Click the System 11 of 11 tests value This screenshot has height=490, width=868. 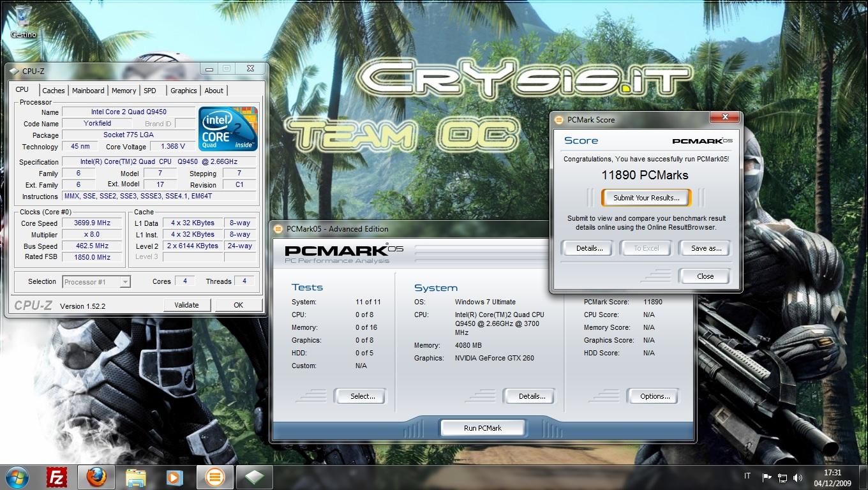point(368,302)
